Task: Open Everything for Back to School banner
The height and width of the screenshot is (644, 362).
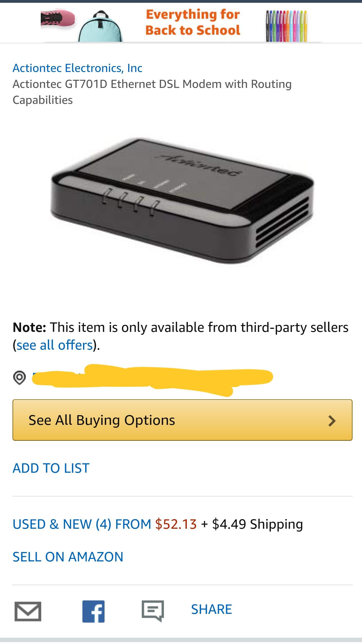Action: (x=193, y=22)
